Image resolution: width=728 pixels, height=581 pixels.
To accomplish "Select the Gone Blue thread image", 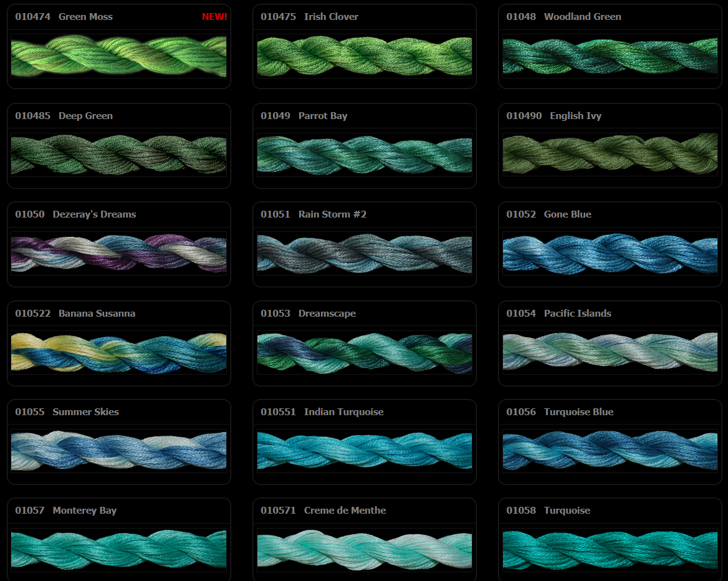I will point(610,253).
